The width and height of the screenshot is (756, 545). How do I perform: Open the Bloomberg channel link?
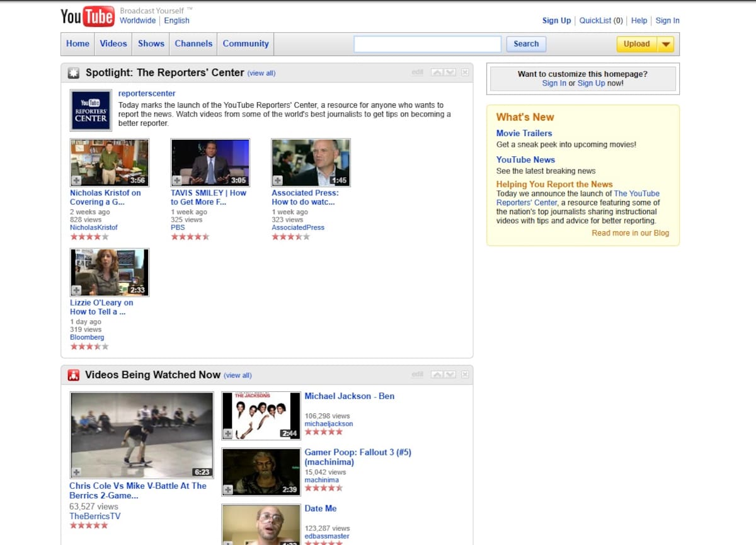click(x=87, y=337)
